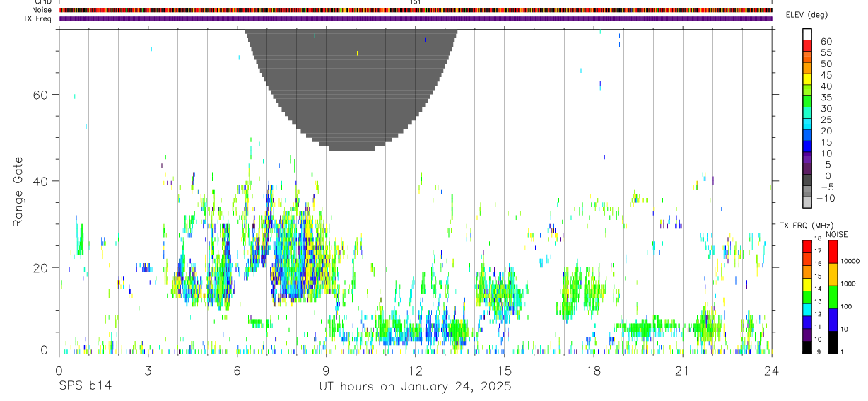This screenshot has height=401, width=868.
Task: Click the x-axis tick label '3'
Action: tap(148, 371)
